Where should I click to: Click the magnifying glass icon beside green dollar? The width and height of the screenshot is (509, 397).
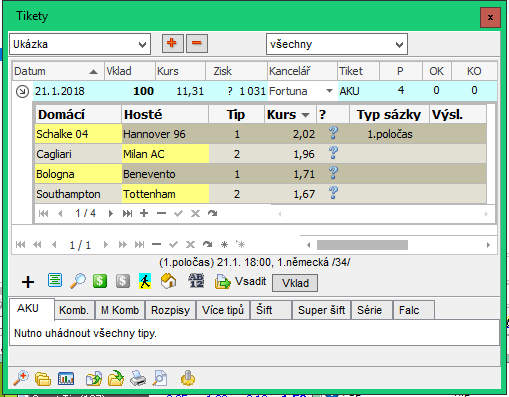click(x=78, y=281)
